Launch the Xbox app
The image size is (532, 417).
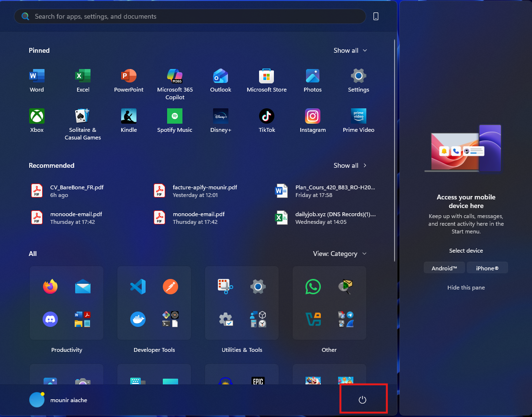(37, 121)
